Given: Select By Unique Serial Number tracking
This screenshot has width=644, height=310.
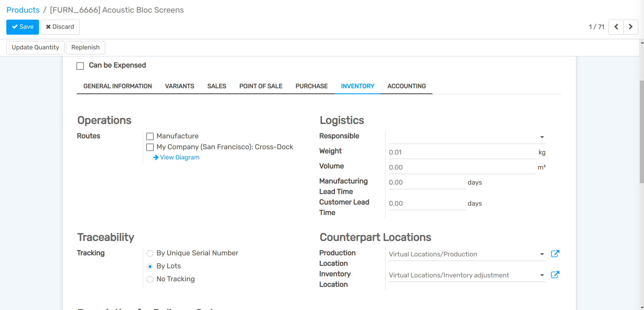Looking at the screenshot, I should [150, 253].
